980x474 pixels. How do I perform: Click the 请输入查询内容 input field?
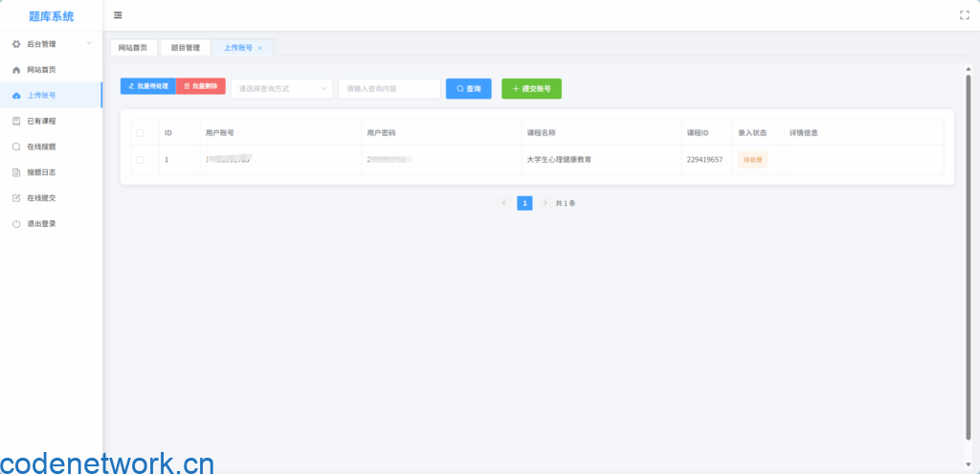(x=389, y=89)
